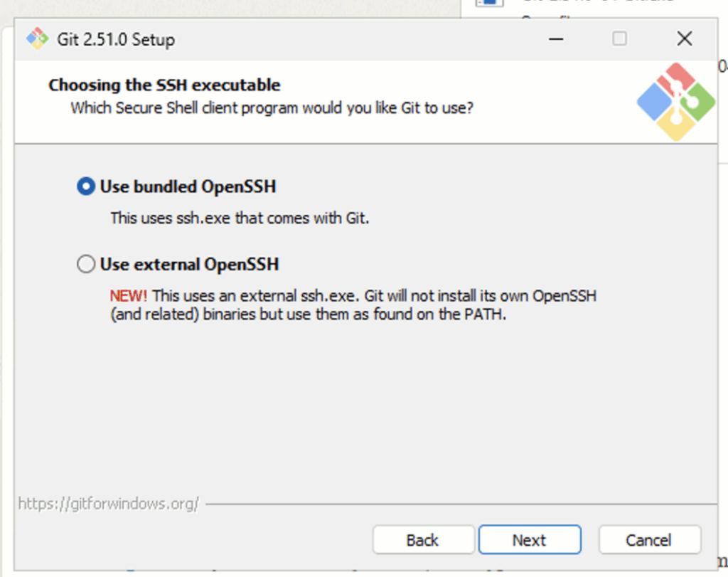
Task: Minimize the Git Setup window
Action: (x=556, y=39)
